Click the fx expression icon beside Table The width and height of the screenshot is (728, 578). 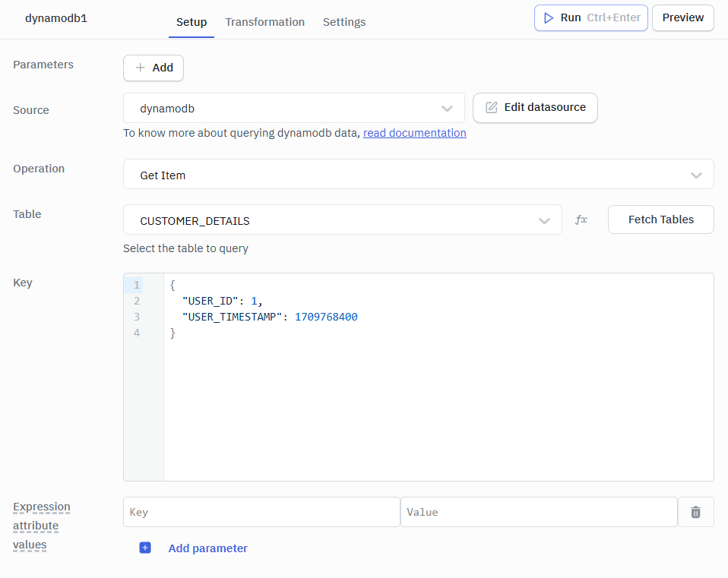(581, 220)
